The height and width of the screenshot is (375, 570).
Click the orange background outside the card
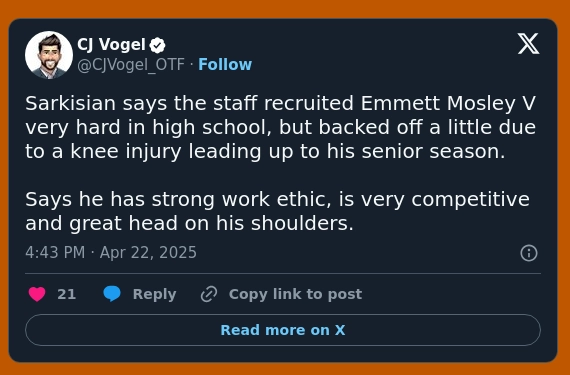(x=285, y=8)
